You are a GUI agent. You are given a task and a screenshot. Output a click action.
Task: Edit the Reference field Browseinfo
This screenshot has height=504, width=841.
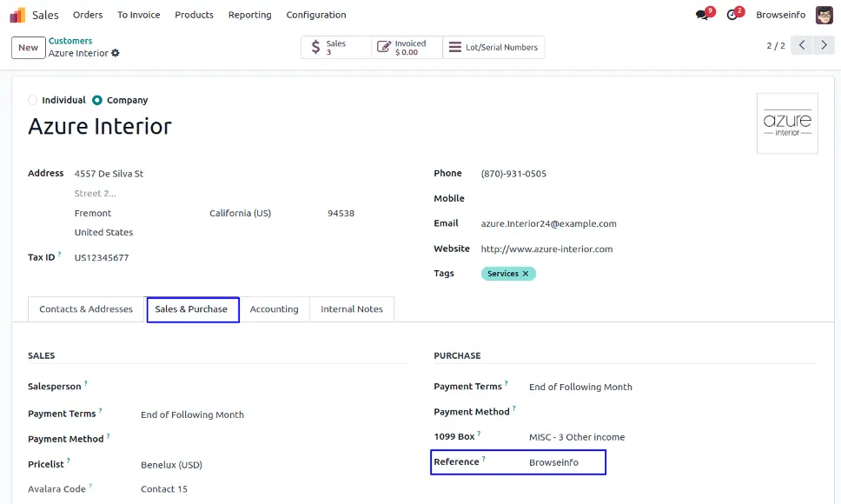point(563,462)
